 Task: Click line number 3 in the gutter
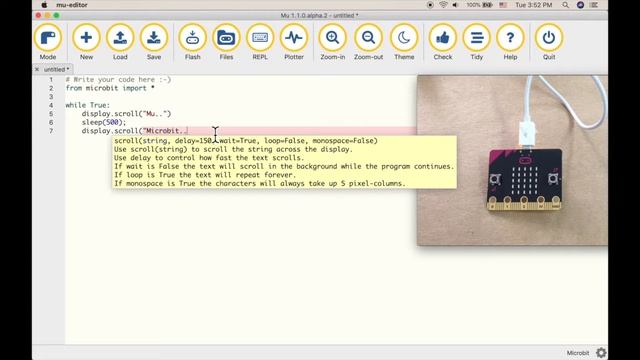click(51, 97)
